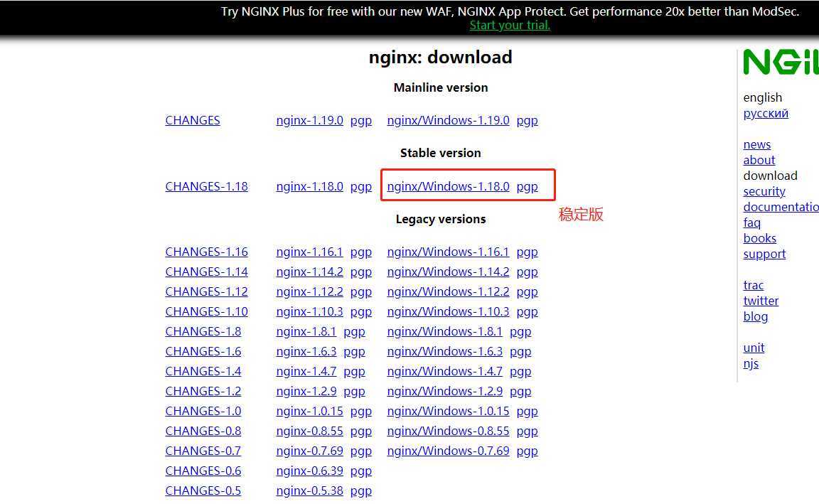Open pgp signature for nginx-1.19.0
This screenshot has height=504, width=819.
point(361,121)
